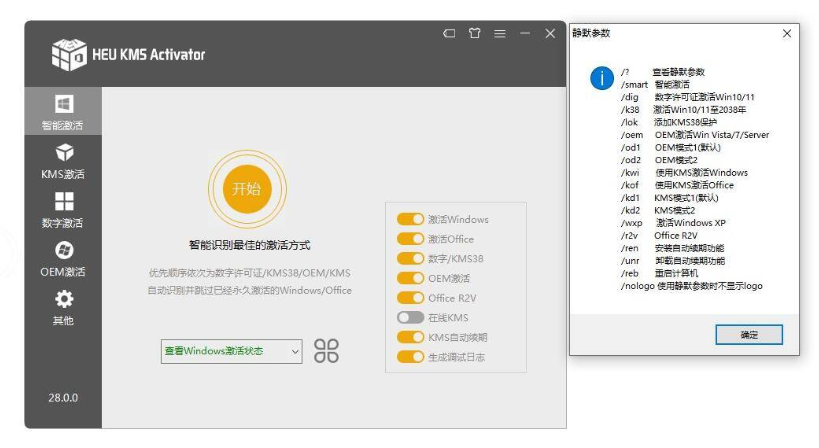Image resolution: width=819 pixels, height=448 pixels.
Task: Click the tag icon in title bar
Action: [449, 33]
